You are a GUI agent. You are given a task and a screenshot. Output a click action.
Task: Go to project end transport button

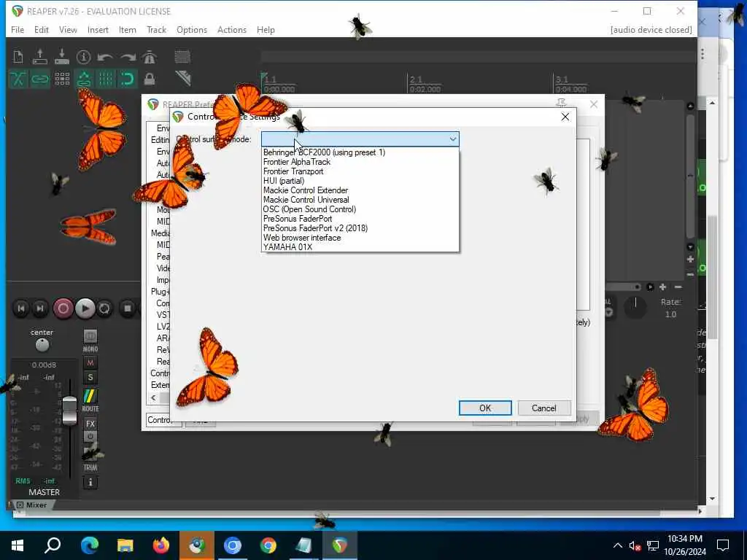pos(40,308)
